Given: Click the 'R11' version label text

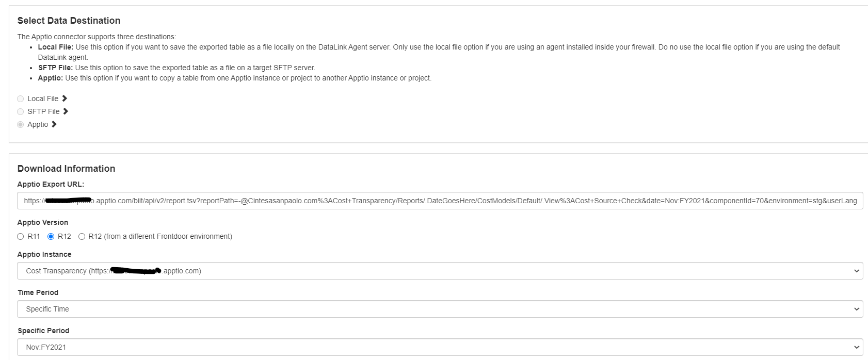Looking at the screenshot, I should (34, 237).
